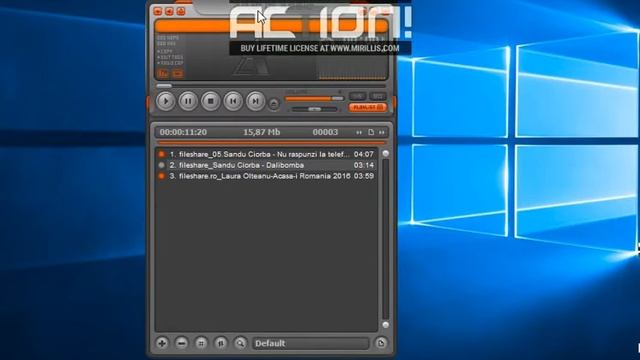Click the playlist manager page button
Viewport: 640px width, 360px height.
[x=380, y=343]
